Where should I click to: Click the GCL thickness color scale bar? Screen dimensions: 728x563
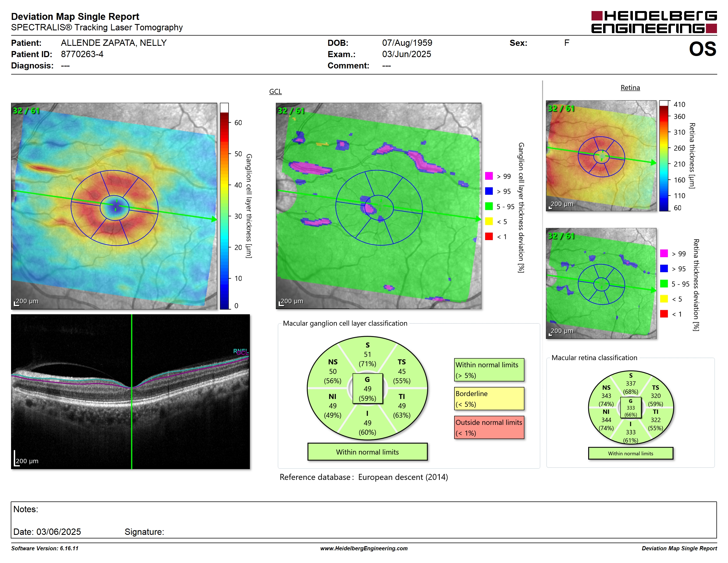coord(224,206)
